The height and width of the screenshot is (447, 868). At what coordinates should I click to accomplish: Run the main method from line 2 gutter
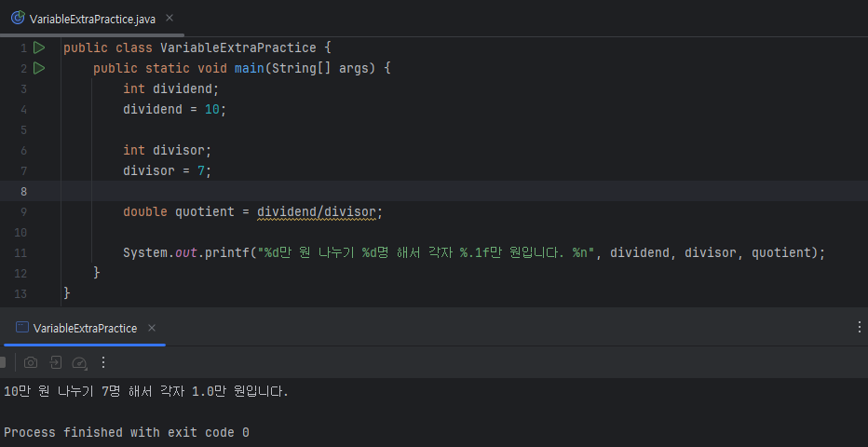[x=39, y=69]
